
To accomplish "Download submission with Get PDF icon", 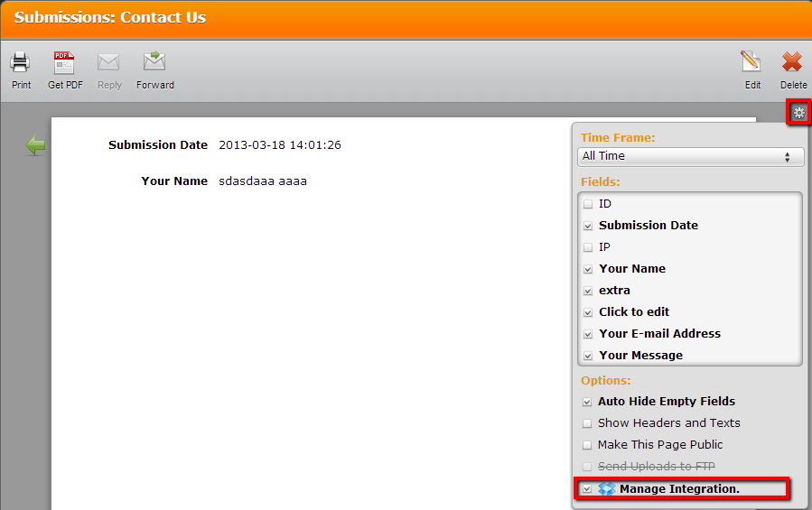I will [x=64, y=63].
